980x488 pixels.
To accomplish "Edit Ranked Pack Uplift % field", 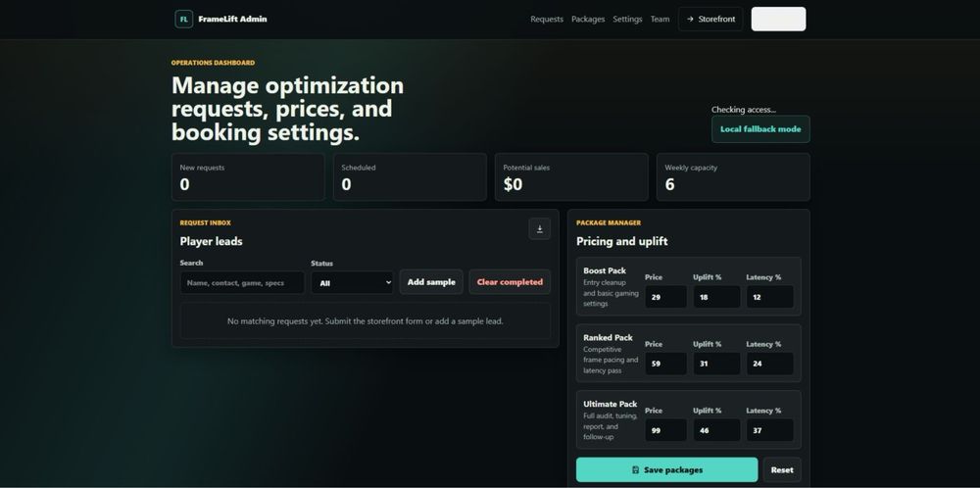I will (716, 364).
